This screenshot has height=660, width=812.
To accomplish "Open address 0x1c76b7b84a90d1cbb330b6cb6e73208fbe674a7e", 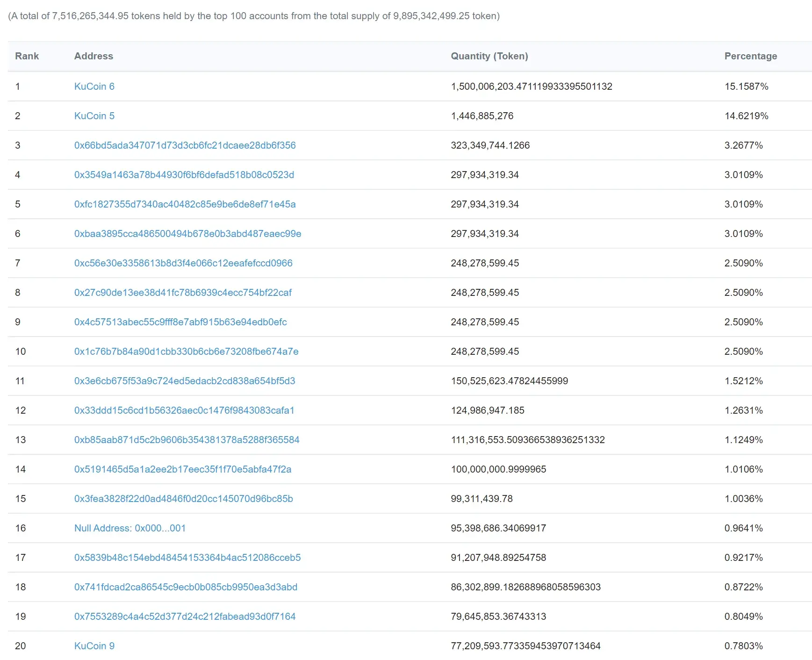I will 186,352.
